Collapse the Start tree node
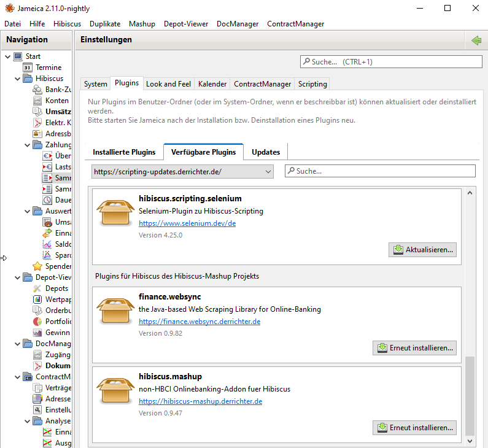Screen dimensions: 488x448 click(x=8, y=56)
